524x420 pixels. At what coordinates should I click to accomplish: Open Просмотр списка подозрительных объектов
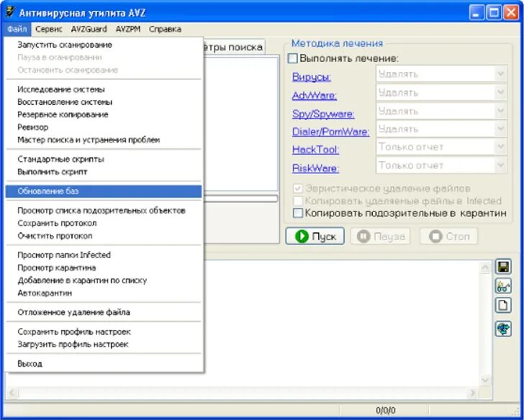(x=104, y=211)
